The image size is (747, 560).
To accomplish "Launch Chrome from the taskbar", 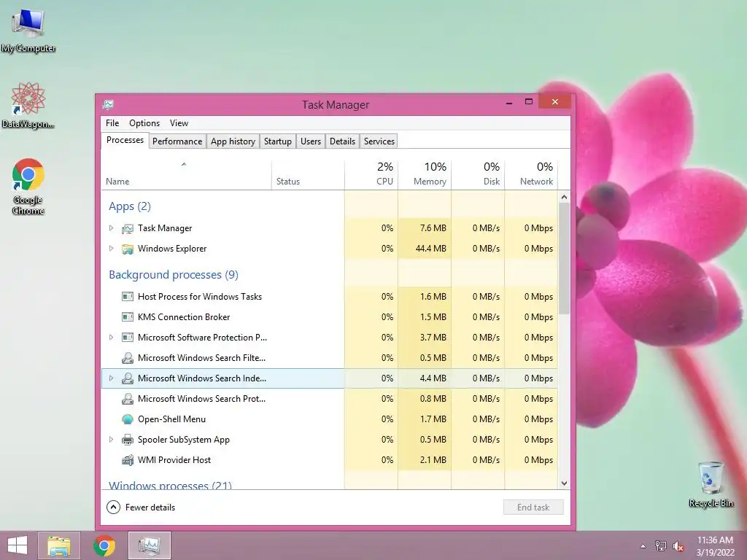I will click(x=104, y=545).
